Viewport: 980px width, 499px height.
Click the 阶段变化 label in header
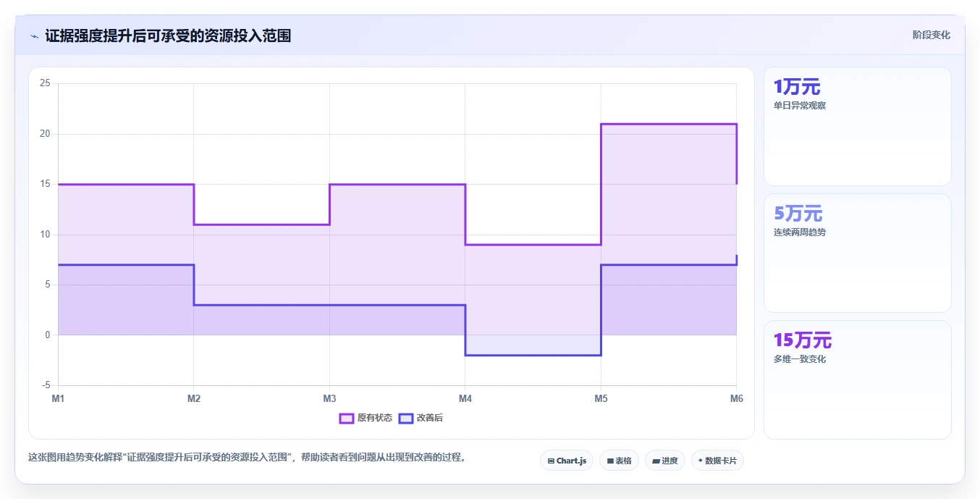[931, 35]
